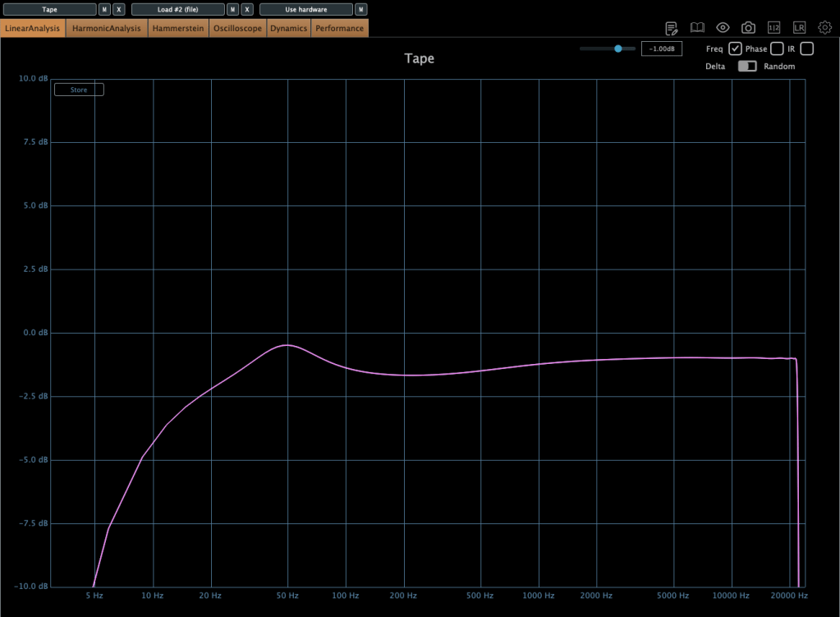The image size is (840, 617).
Task: Click the M button next to Use hardware
Action: tap(360, 9)
